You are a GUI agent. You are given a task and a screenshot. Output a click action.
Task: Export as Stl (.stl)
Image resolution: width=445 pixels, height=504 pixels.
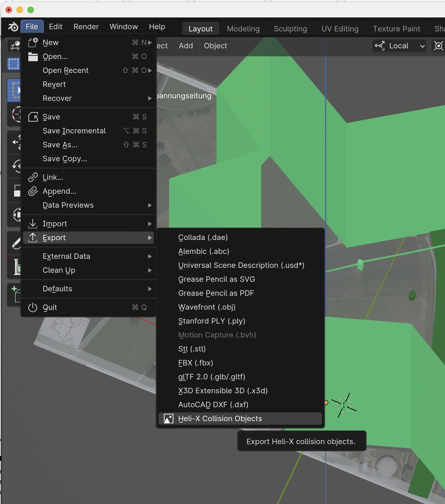[240, 349]
